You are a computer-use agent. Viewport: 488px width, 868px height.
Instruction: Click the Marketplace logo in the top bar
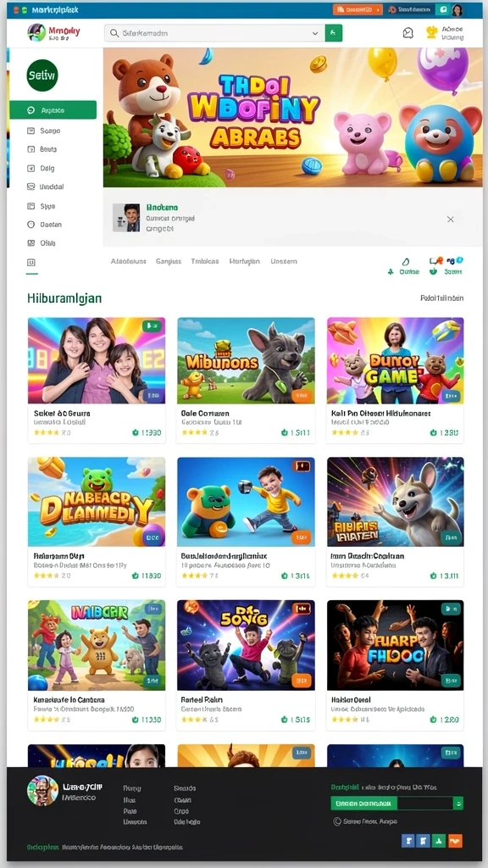click(47, 10)
